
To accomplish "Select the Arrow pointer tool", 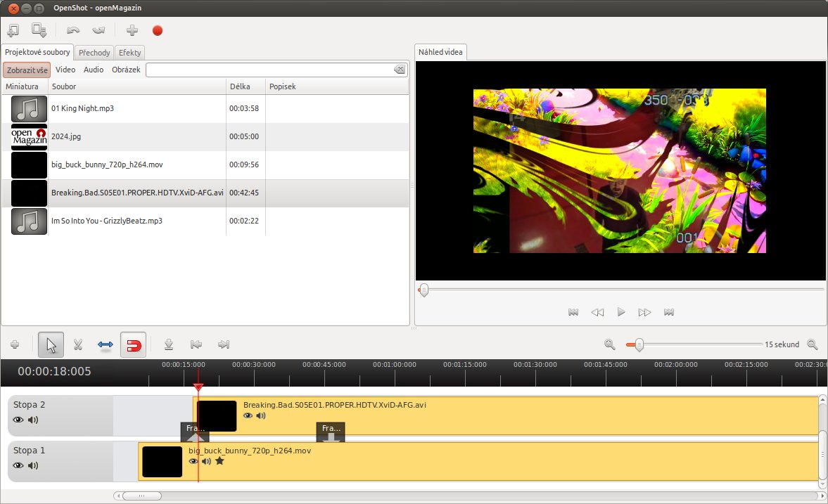I will tap(51, 344).
